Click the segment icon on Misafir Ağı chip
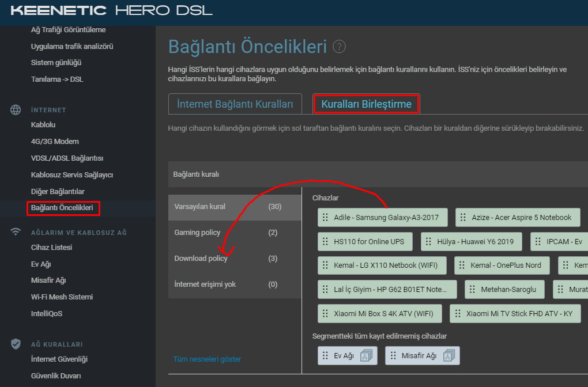588x387 pixels. click(x=449, y=355)
